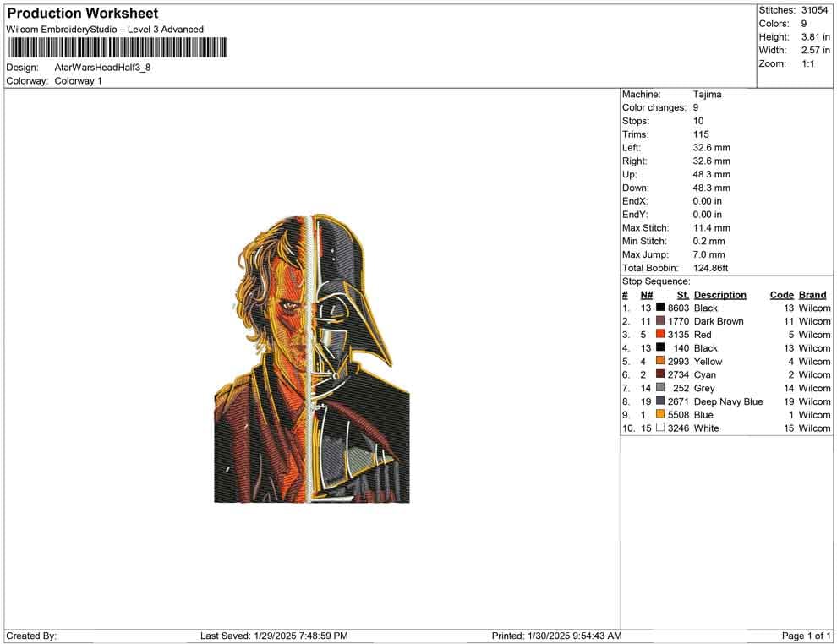Click 'Wilcom EmbroideryStudio – Level 3 Advanced' text

(x=105, y=30)
